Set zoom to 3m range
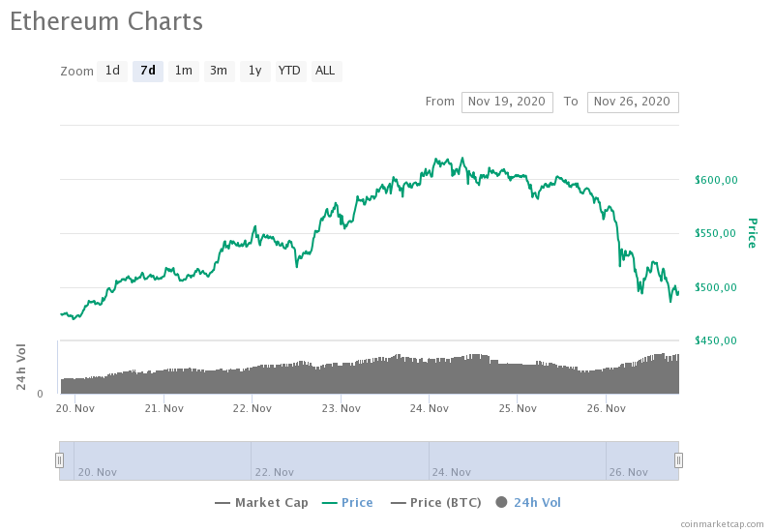This screenshot has width=774, height=532. pos(219,71)
